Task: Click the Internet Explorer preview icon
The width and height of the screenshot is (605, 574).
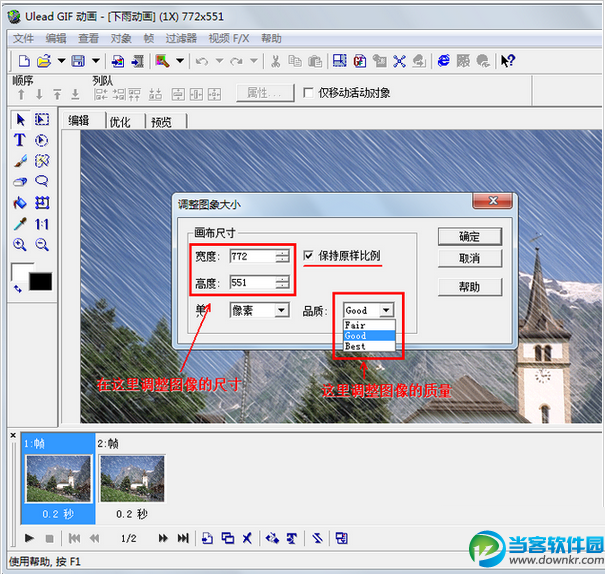Action: (x=444, y=61)
